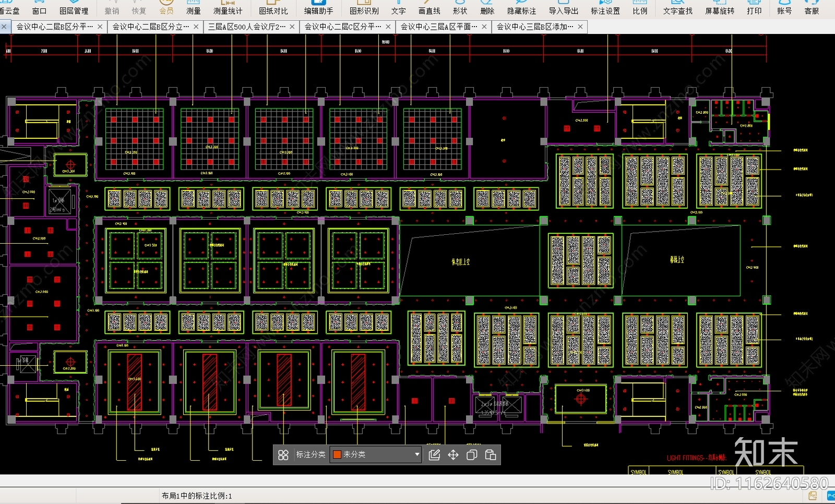Close tab 会议中心二层B区分立…
Image resolution: width=835 pixels, height=504 pixels.
coord(196,27)
